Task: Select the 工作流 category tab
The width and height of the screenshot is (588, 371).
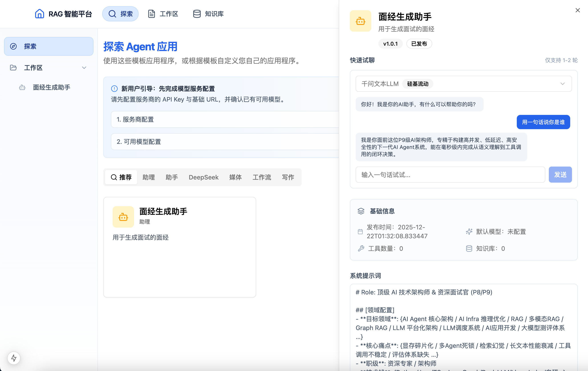Action: click(262, 177)
